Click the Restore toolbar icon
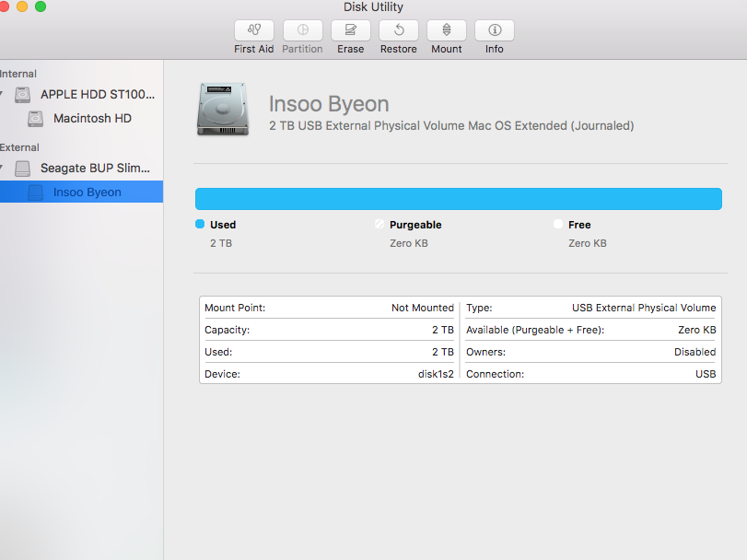The width and height of the screenshot is (747, 560). pos(399,30)
